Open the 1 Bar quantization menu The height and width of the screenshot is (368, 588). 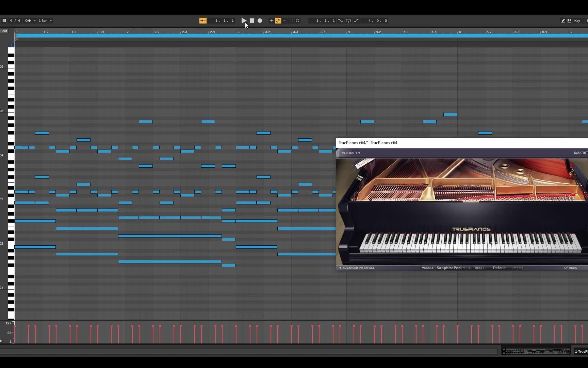click(x=45, y=20)
